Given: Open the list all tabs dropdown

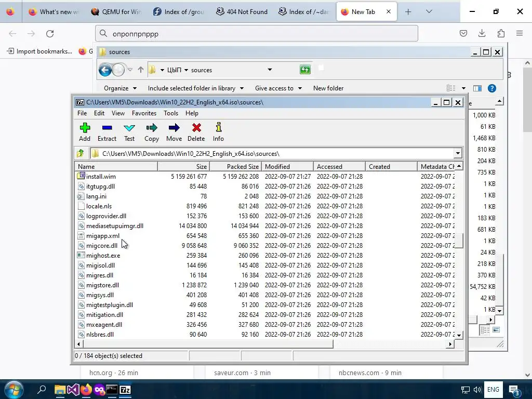Looking at the screenshot, I should coord(429,11).
